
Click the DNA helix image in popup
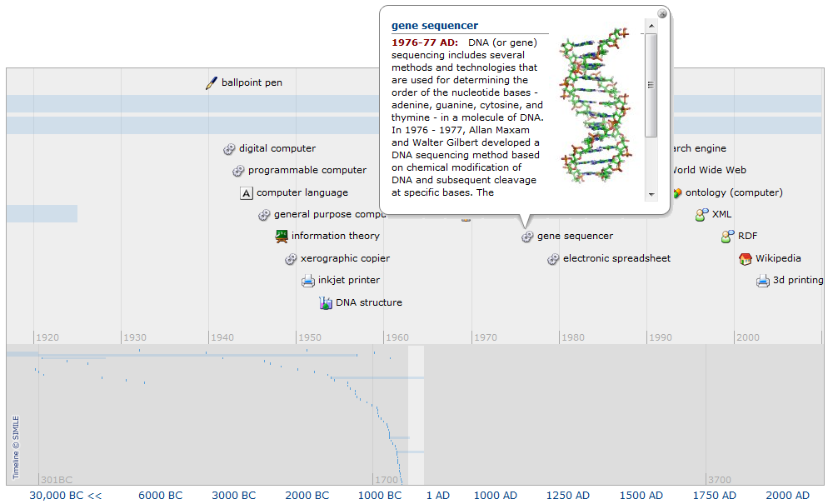click(x=596, y=105)
